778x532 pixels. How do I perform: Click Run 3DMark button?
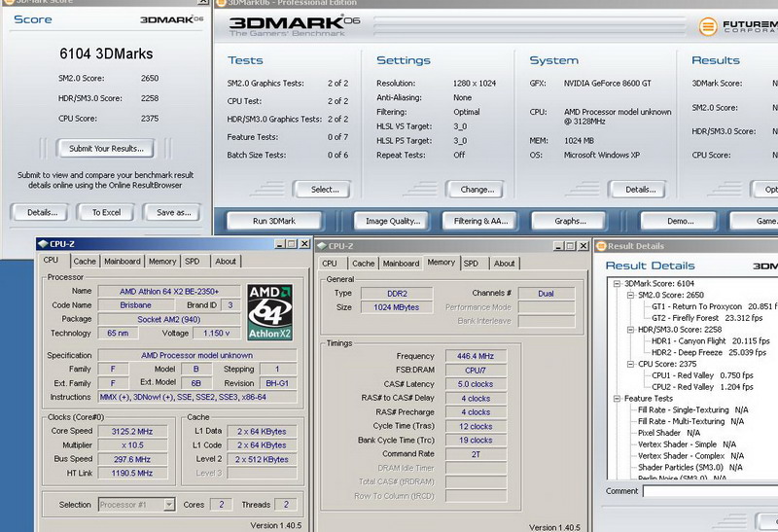point(274,222)
